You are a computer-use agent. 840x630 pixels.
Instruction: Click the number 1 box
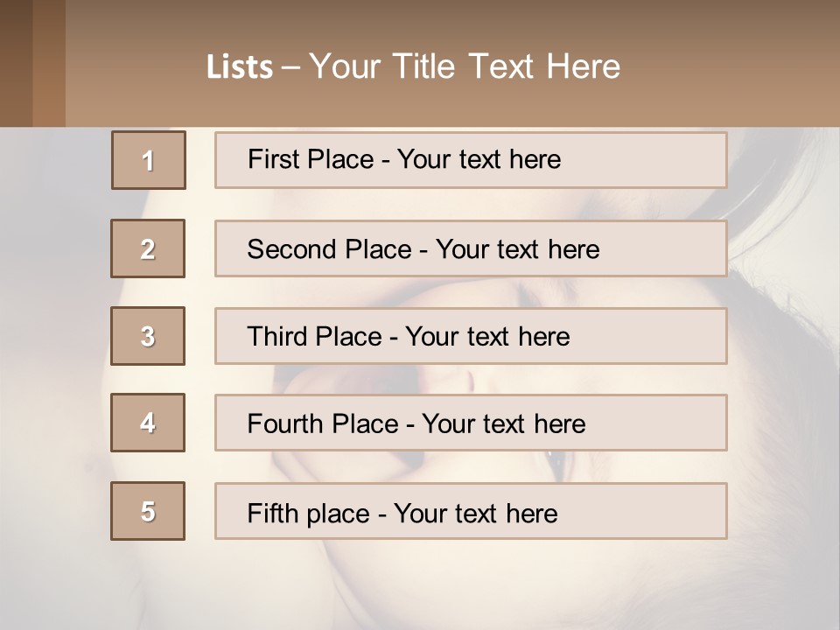[x=149, y=160]
